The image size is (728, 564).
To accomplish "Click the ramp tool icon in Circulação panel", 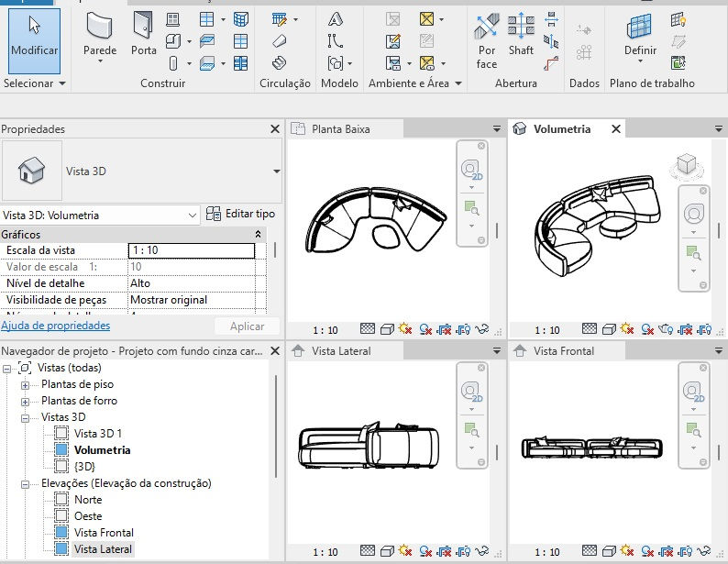I will click(279, 41).
